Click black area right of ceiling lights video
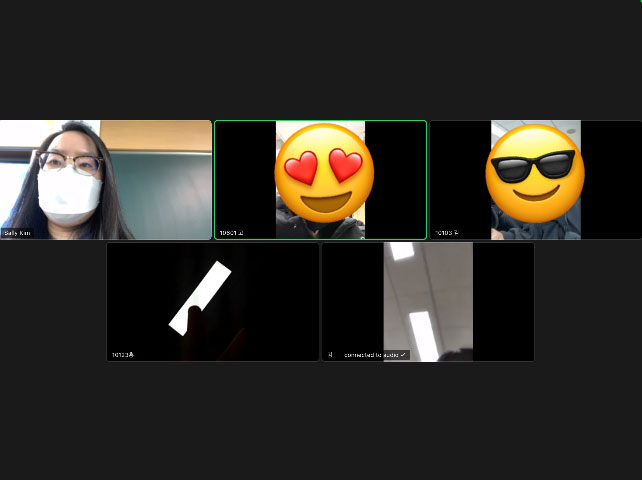The height and width of the screenshot is (480, 642). coord(503,300)
